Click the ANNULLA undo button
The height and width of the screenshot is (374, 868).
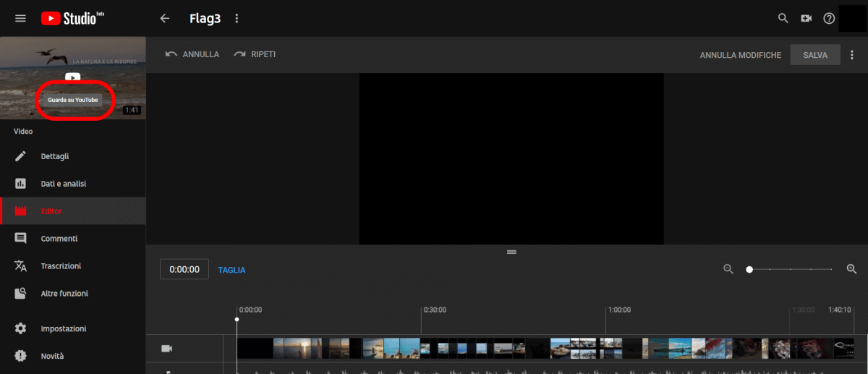pyautogui.click(x=192, y=54)
